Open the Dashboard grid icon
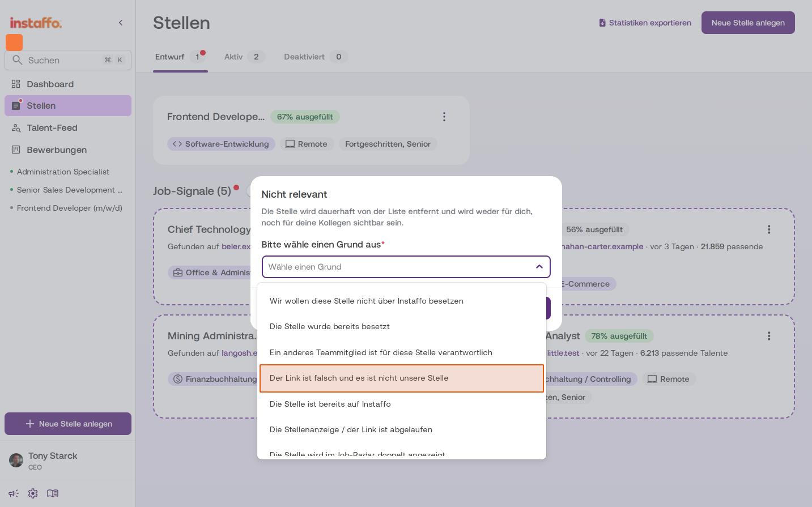This screenshot has width=812, height=507. coord(16,84)
